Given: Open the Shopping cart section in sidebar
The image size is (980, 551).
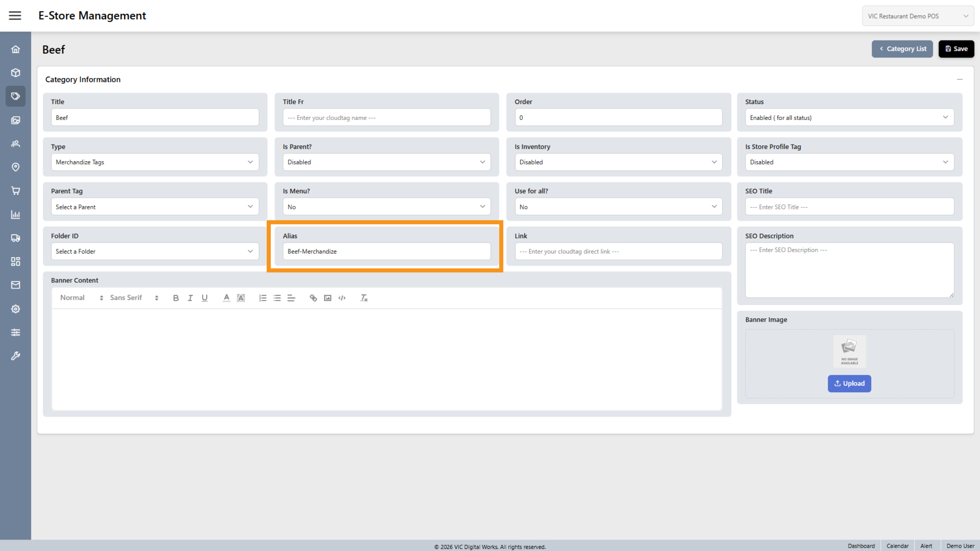Looking at the screenshot, I should (x=16, y=191).
